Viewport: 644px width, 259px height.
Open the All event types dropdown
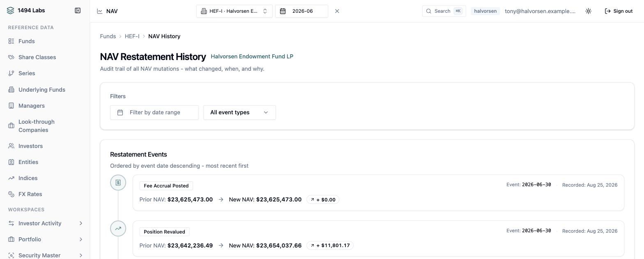tap(239, 112)
